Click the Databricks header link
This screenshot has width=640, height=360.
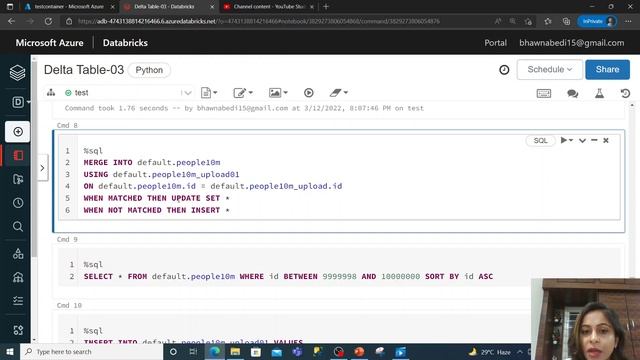click(x=125, y=43)
